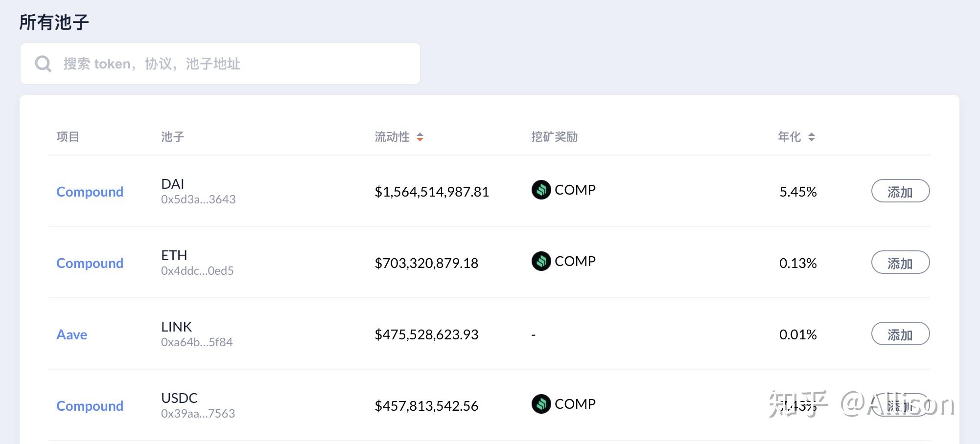Add the Compound ETH pool
Viewport: 980px width, 444px height.
[x=900, y=262]
